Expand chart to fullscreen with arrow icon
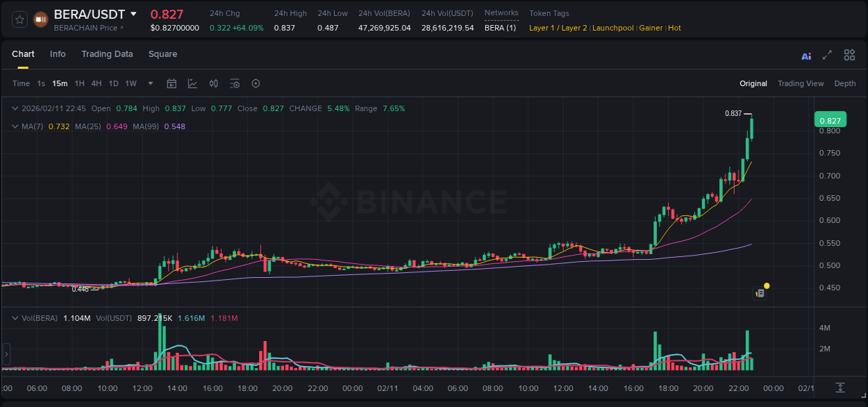Screen dimensions: 868x407 [x=827, y=55]
